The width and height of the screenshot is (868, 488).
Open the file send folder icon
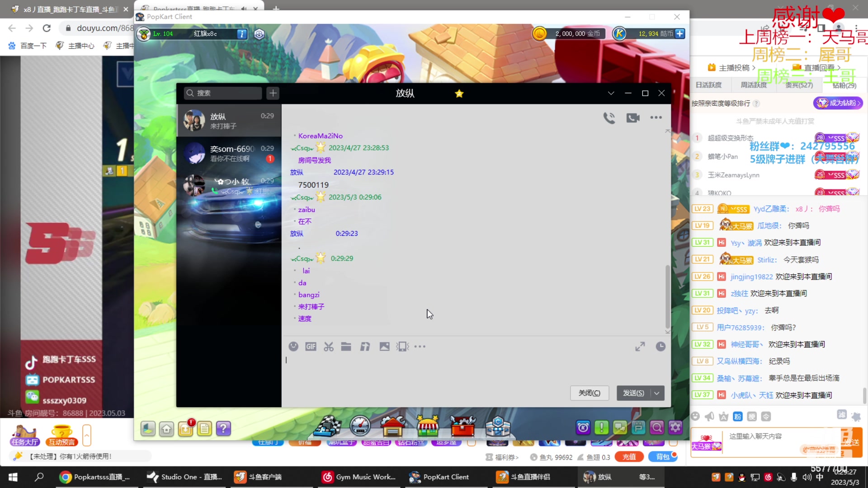(x=346, y=347)
